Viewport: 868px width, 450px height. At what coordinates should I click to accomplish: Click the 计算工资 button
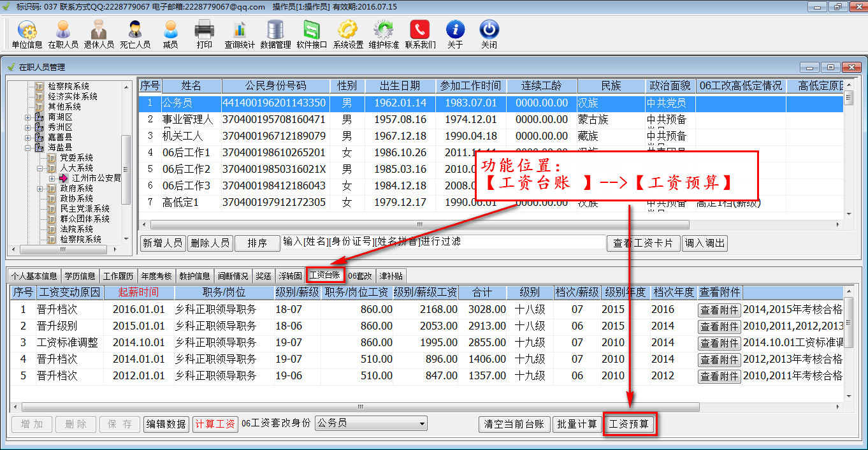[215, 425]
